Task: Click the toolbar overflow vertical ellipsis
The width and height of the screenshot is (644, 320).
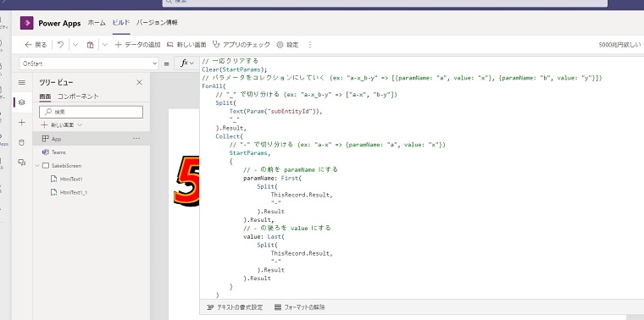Action: 309,45
